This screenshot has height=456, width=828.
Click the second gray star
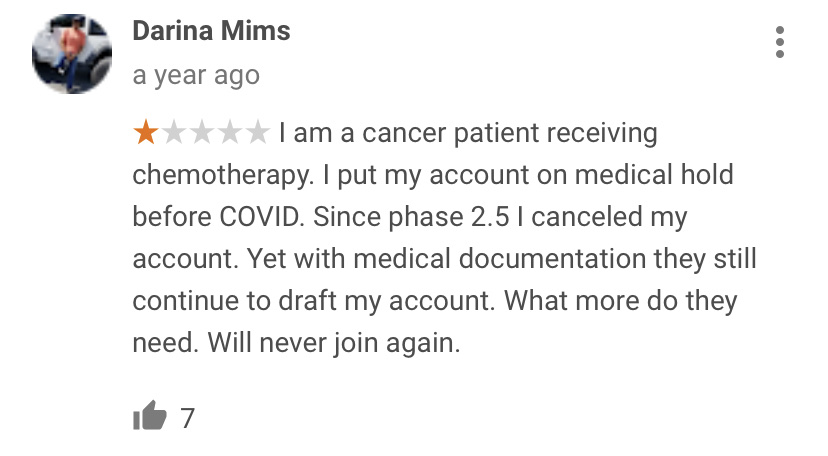click(174, 132)
